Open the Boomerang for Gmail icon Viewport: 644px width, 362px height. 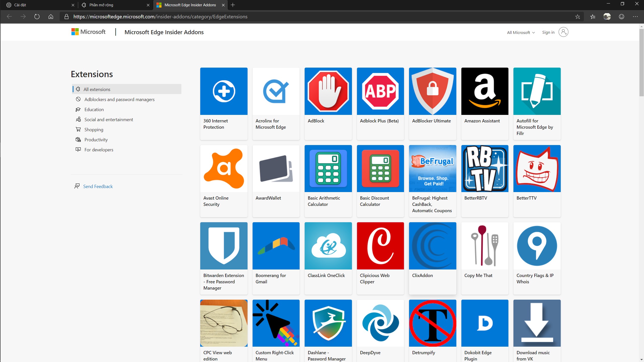point(276,246)
